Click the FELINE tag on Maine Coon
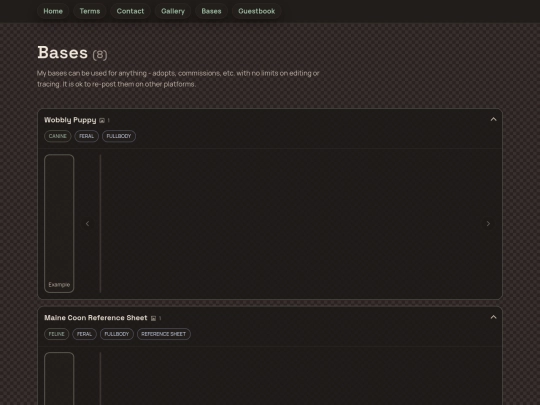 [56, 334]
